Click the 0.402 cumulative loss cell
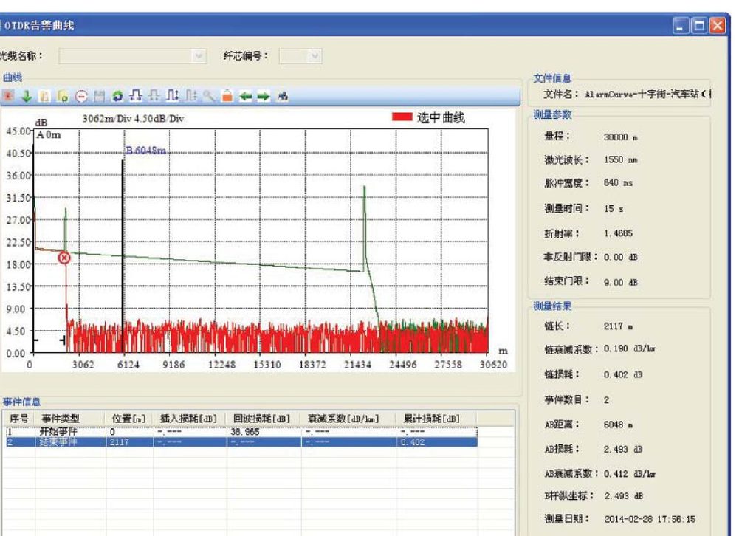 click(x=413, y=442)
